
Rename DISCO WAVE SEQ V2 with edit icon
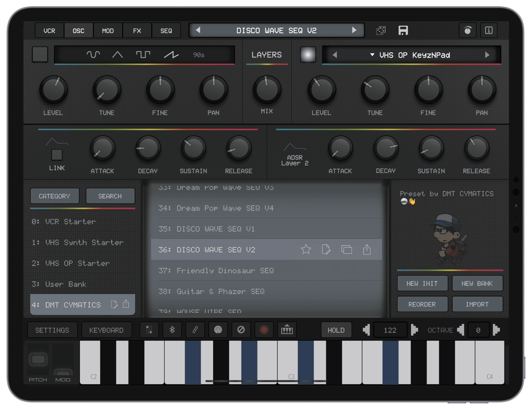click(x=326, y=249)
